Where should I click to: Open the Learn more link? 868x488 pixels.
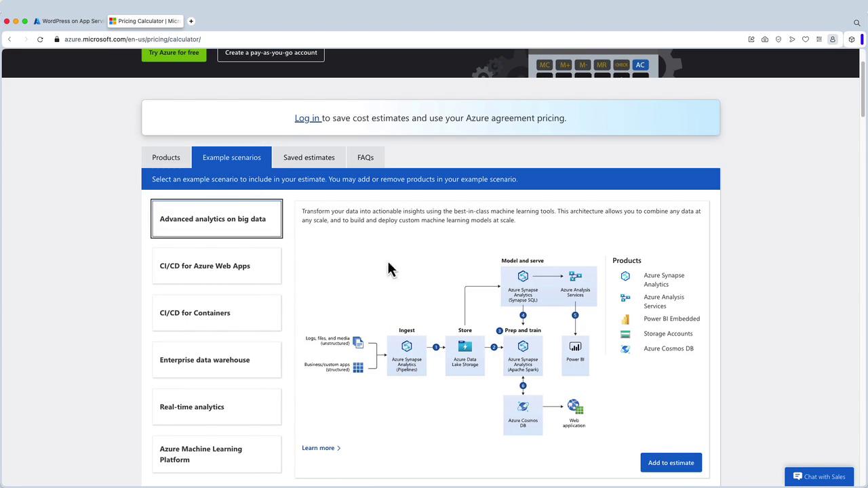321,448
